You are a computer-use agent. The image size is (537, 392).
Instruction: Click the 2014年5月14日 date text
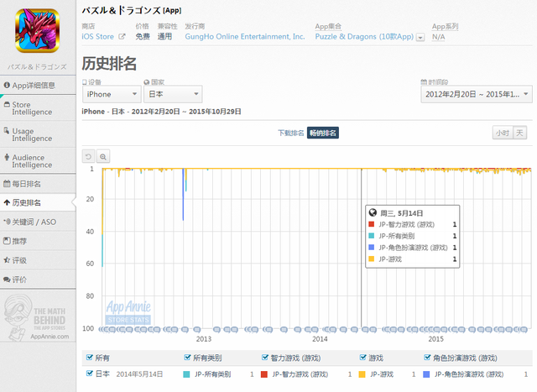(140, 374)
